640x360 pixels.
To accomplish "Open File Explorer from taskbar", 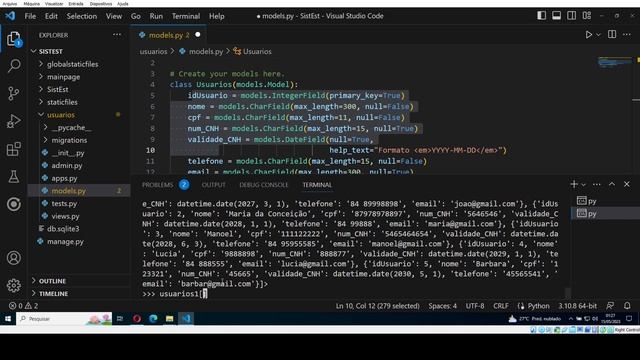I will [170, 319].
